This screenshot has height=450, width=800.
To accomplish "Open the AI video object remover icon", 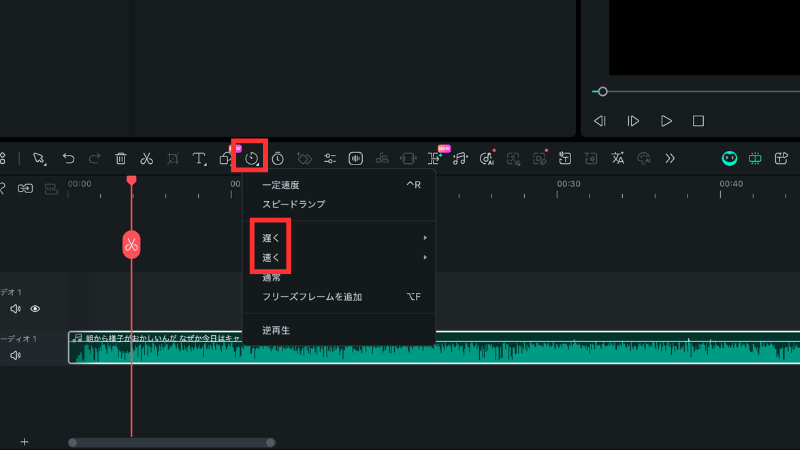I will (539, 159).
